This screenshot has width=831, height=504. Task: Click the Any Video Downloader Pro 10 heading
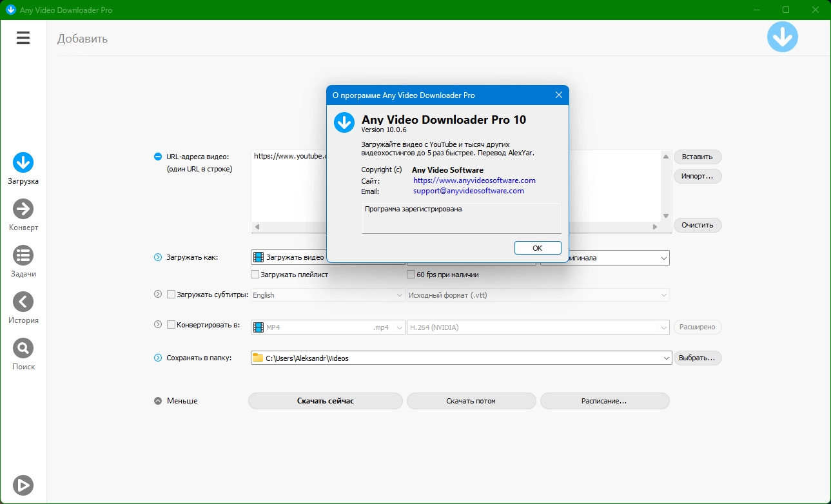(444, 119)
